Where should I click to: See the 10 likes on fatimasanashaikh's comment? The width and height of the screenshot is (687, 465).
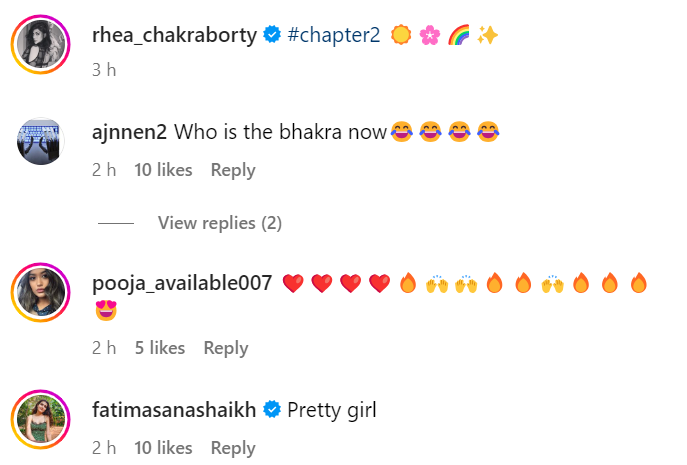tap(163, 447)
